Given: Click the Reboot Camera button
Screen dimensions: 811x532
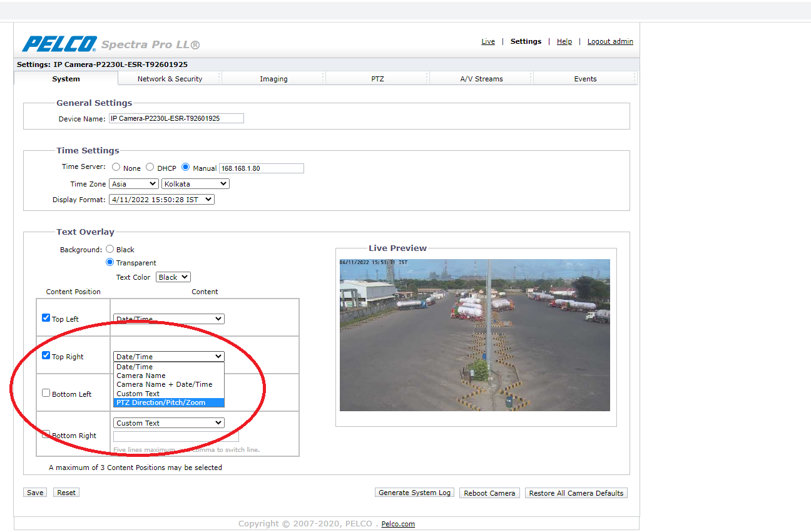Looking at the screenshot, I should (489, 493).
